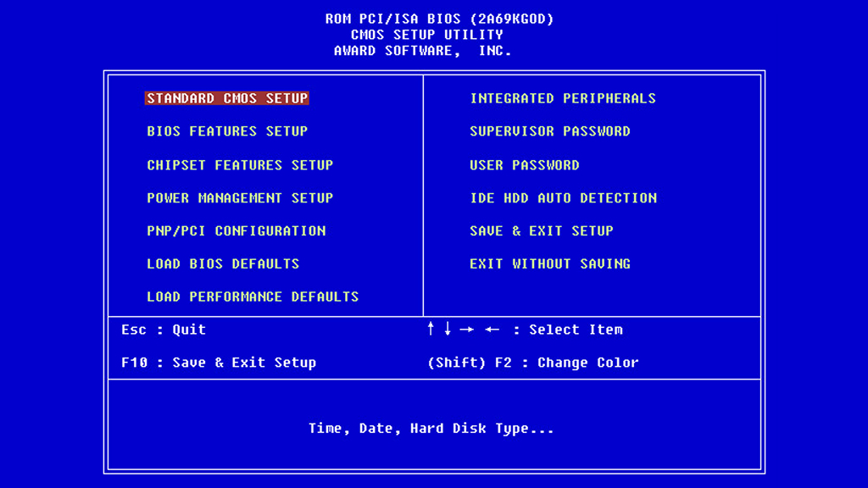
Task: Select Load BIOS Defaults
Action: coord(223,263)
